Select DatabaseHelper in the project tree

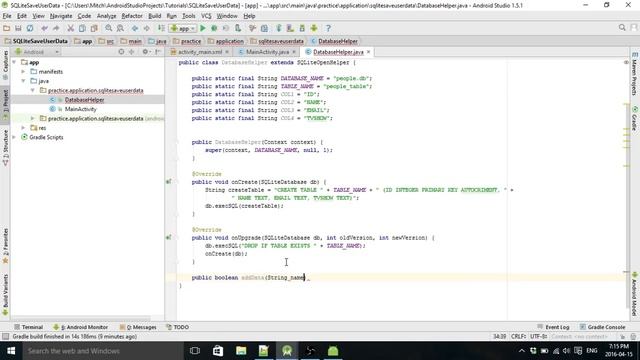coord(84,100)
